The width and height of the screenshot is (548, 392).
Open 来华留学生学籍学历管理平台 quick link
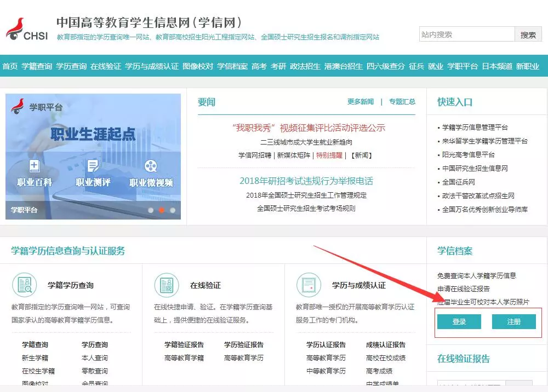click(x=485, y=141)
